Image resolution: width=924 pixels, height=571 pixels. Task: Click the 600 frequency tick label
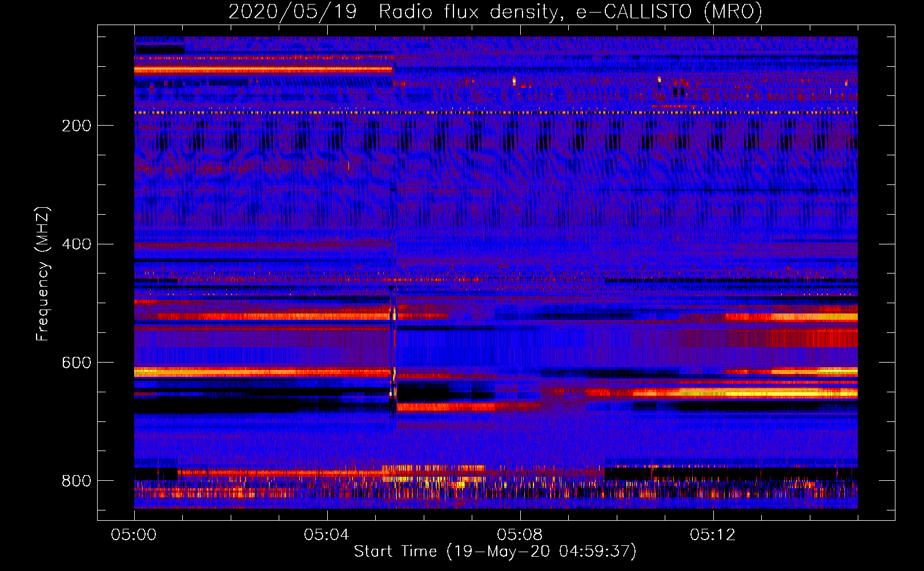(77, 363)
